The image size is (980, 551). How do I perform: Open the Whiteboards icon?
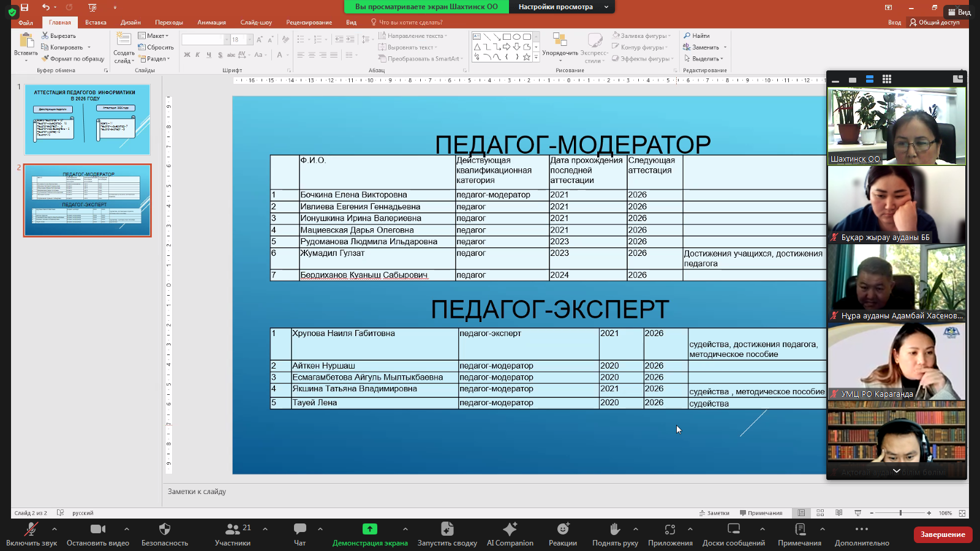(x=733, y=530)
